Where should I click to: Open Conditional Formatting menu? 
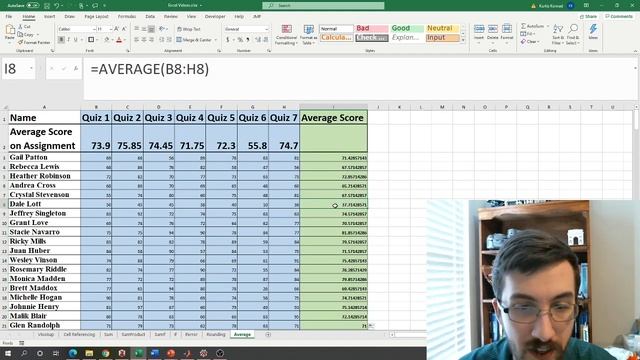(x=286, y=34)
